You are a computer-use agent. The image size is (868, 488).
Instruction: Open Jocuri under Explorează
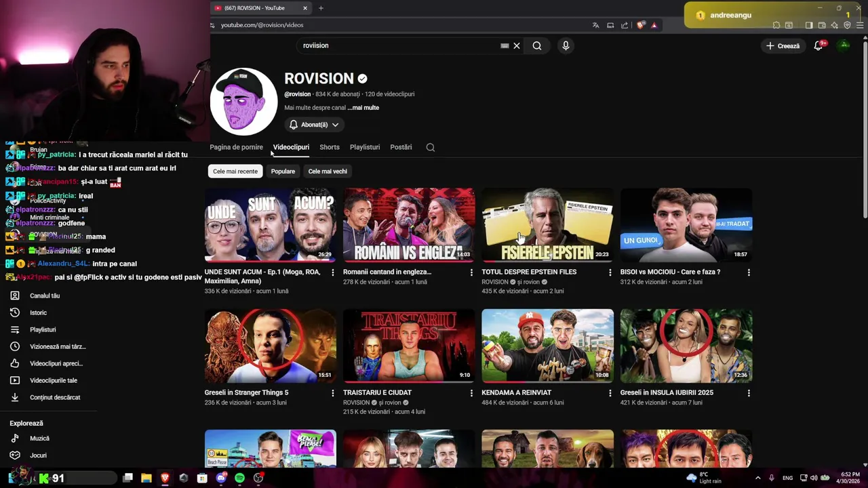pyautogui.click(x=38, y=455)
